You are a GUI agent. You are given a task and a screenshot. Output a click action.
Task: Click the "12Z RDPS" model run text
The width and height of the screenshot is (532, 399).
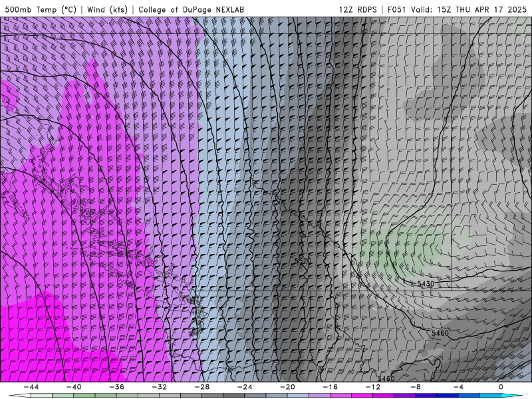pyautogui.click(x=358, y=9)
